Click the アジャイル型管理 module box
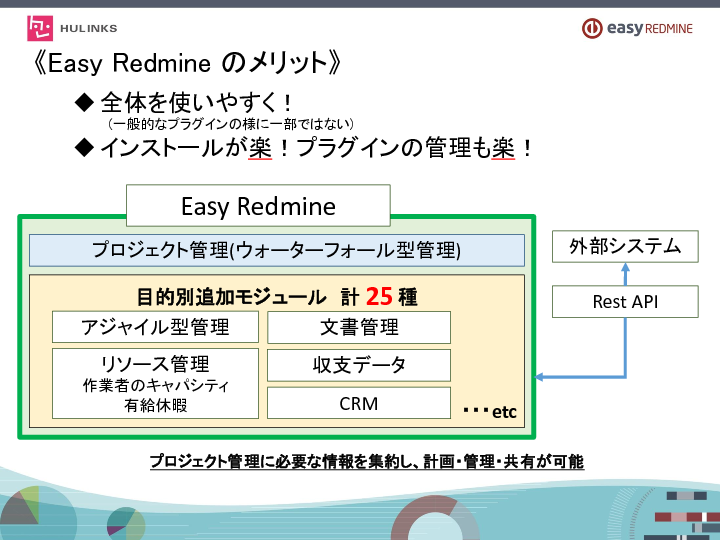 point(155,327)
